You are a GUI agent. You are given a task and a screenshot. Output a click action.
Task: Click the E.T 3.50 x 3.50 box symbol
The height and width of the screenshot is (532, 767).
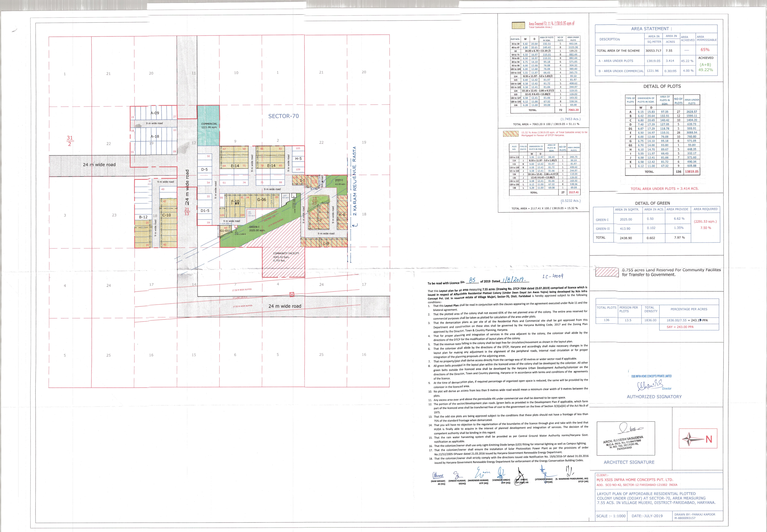[x=236, y=227]
